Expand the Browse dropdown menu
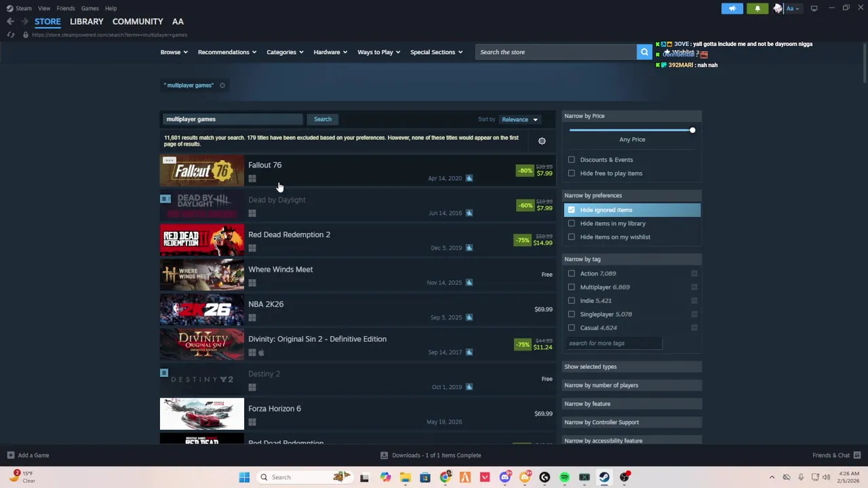Image resolution: width=868 pixels, height=488 pixels. pyautogui.click(x=174, y=52)
